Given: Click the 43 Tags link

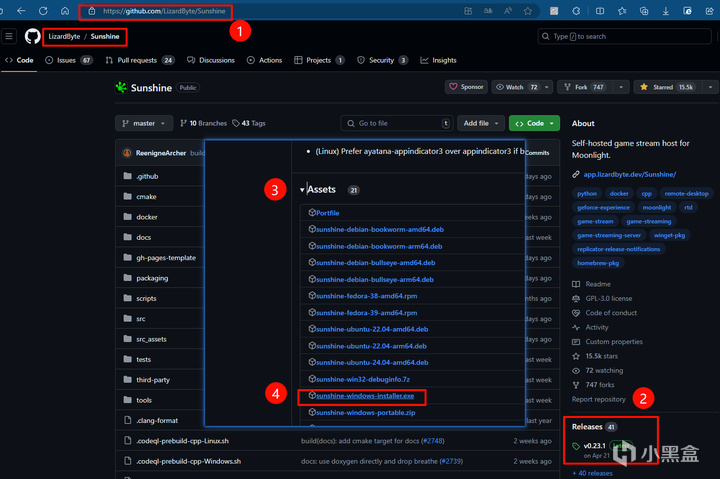Looking at the screenshot, I should 249,123.
